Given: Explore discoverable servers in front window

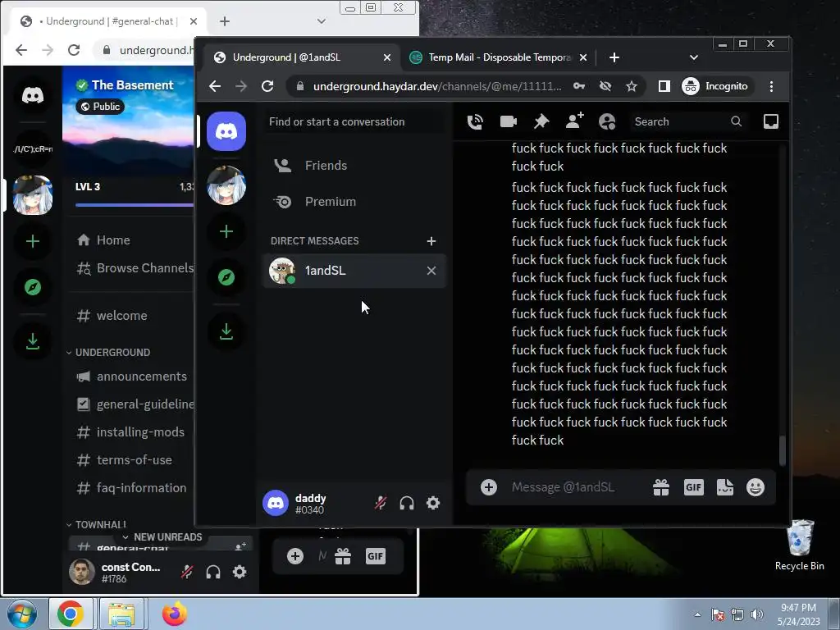Looking at the screenshot, I should coord(226,277).
